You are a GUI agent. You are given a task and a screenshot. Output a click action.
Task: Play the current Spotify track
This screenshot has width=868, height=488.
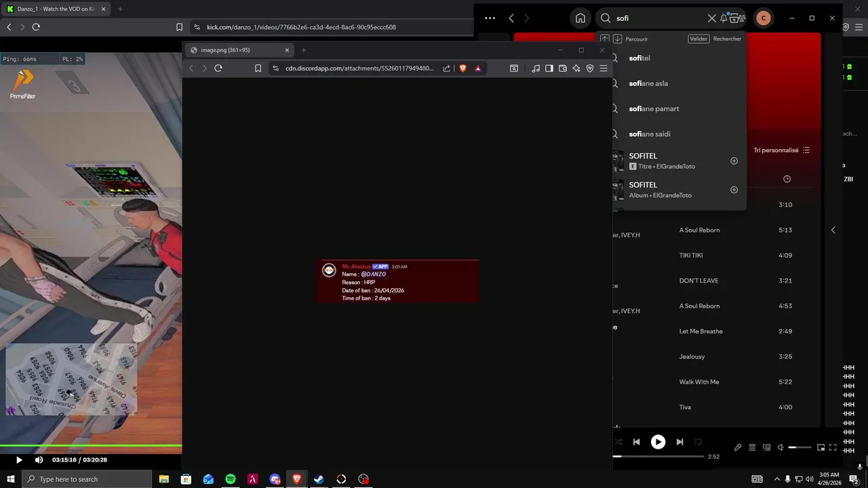(x=658, y=442)
